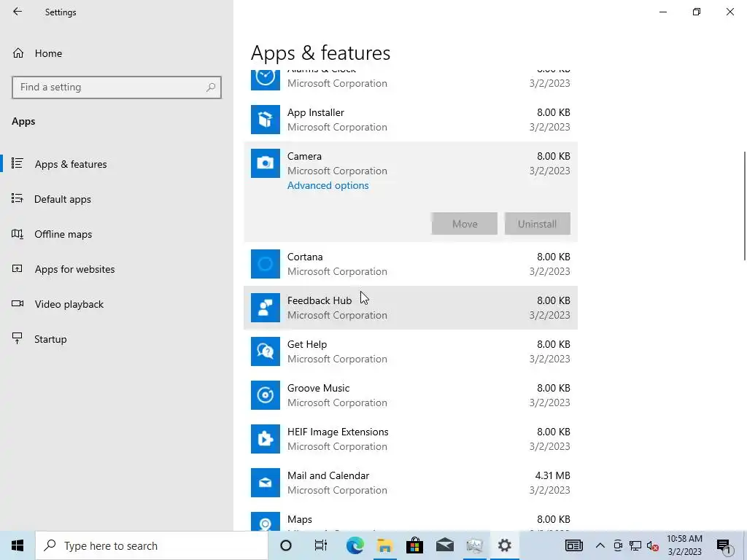Image resolution: width=747 pixels, height=560 pixels.
Task: Go to Settings Home
Action: click(48, 53)
